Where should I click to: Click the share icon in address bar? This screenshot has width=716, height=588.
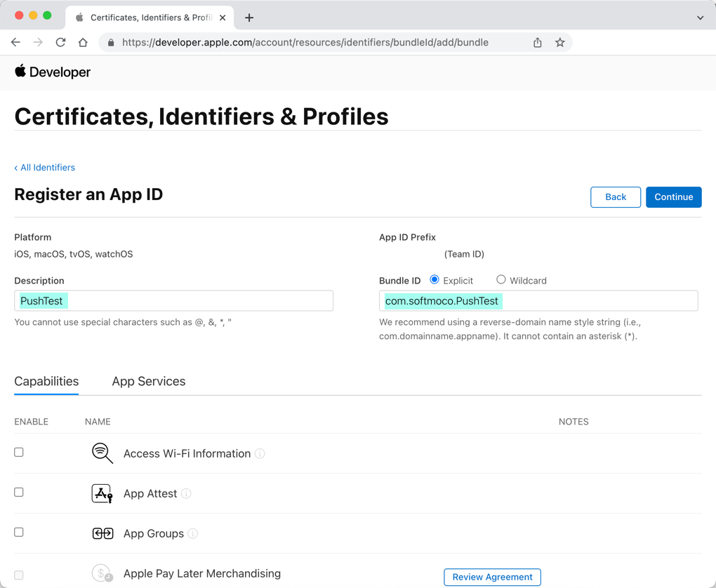(537, 42)
